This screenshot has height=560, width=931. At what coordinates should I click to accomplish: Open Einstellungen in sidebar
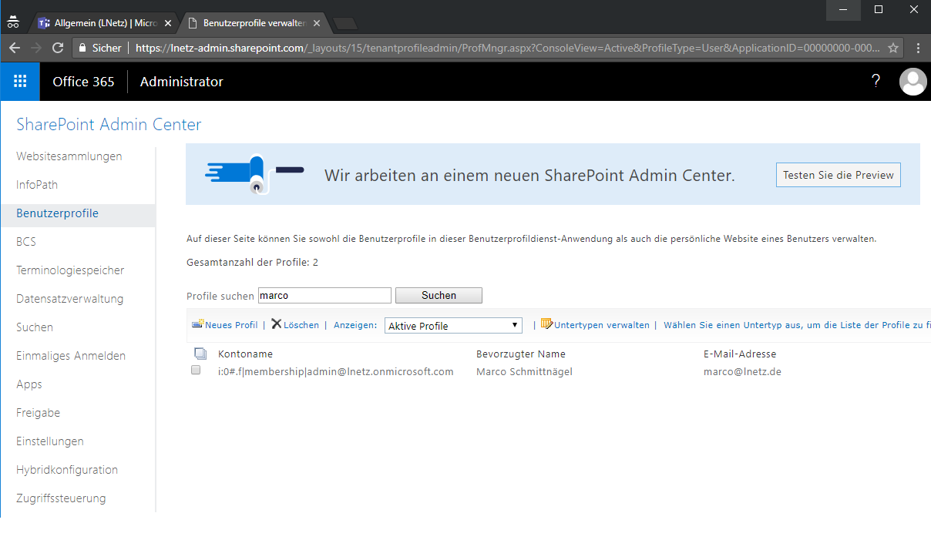[50, 441]
